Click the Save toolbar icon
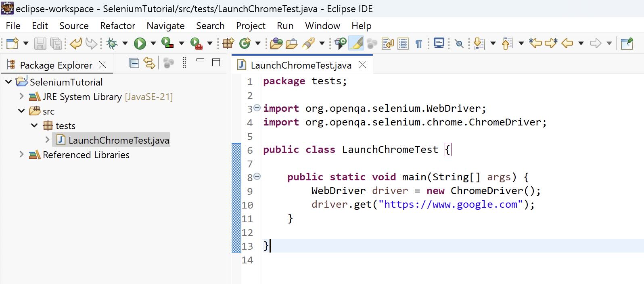 click(40, 43)
